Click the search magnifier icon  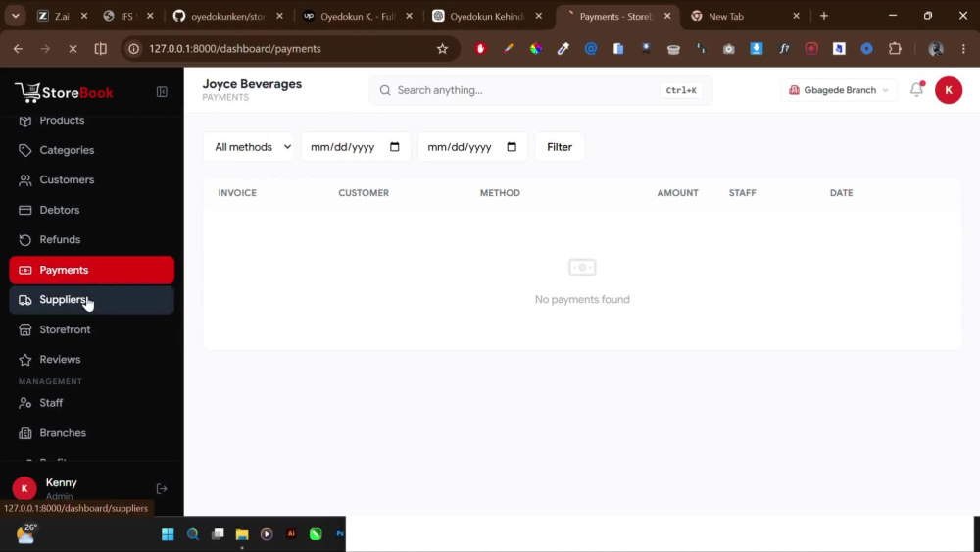[x=385, y=90]
